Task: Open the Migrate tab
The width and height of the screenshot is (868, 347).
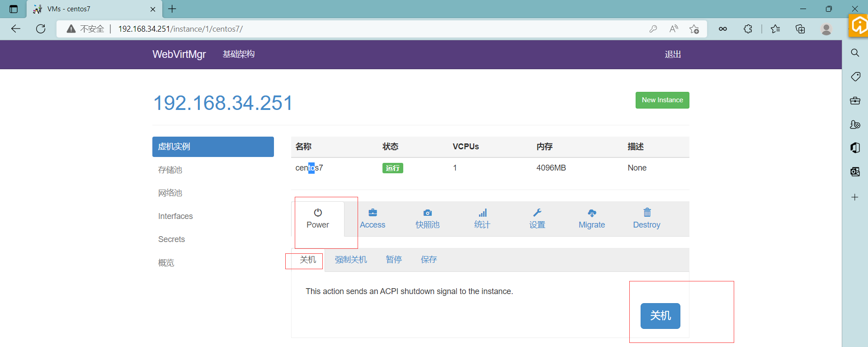Action: click(x=592, y=219)
